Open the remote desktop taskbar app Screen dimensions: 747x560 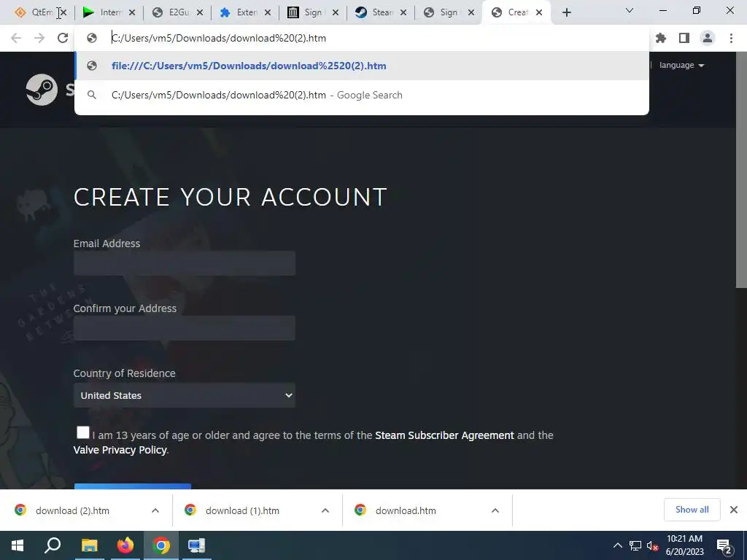coord(196,545)
